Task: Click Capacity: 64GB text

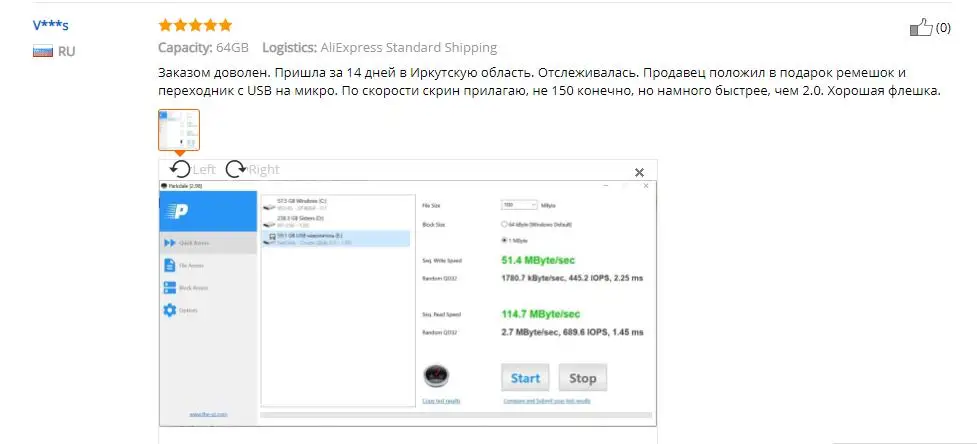Action: point(203,47)
